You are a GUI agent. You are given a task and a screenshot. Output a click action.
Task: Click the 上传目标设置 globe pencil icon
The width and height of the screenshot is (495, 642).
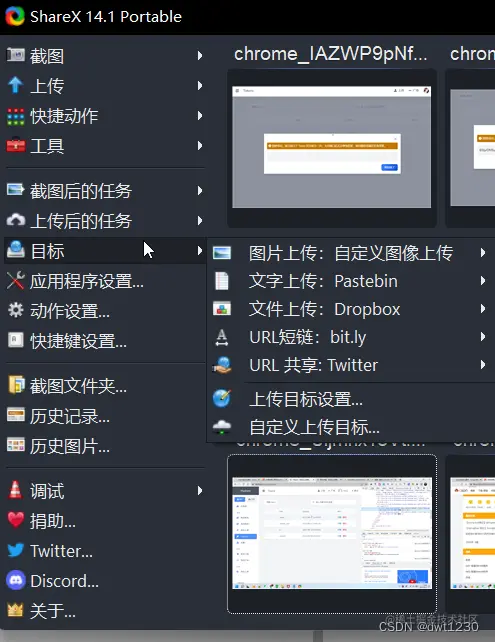pos(222,398)
